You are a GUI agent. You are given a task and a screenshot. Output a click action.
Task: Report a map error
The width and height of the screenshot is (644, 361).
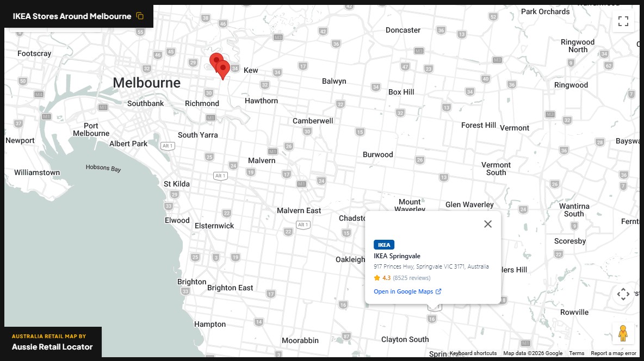pyautogui.click(x=614, y=353)
